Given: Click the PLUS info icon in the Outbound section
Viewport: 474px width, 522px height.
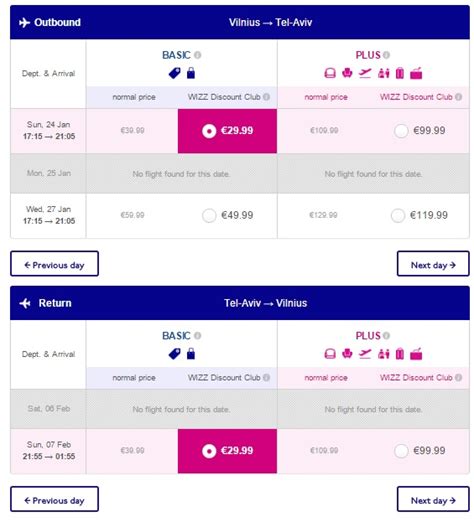Looking at the screenshot, I should (x=386, y=55).
